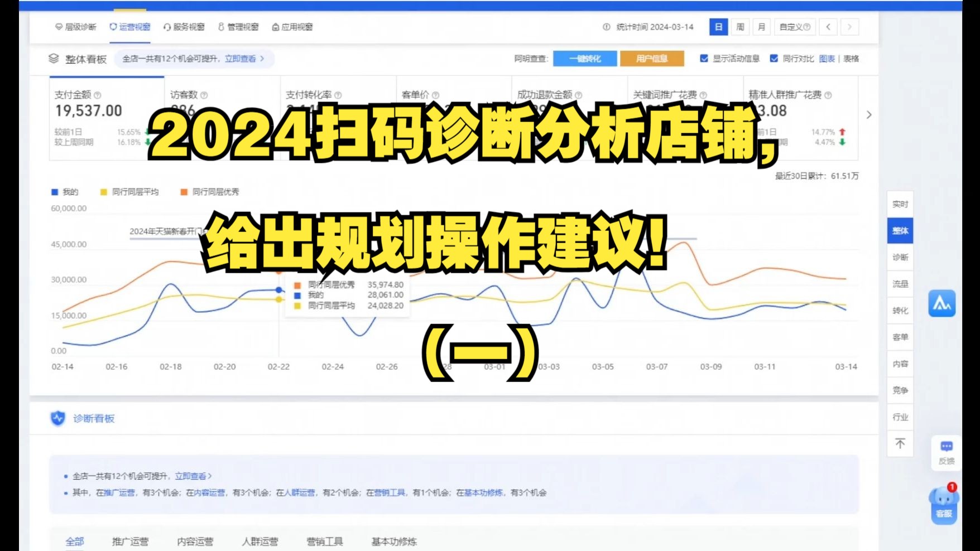Screen dimensions: 980x551
Task: Jump to 客单 section in side nav
Action: 900,337
